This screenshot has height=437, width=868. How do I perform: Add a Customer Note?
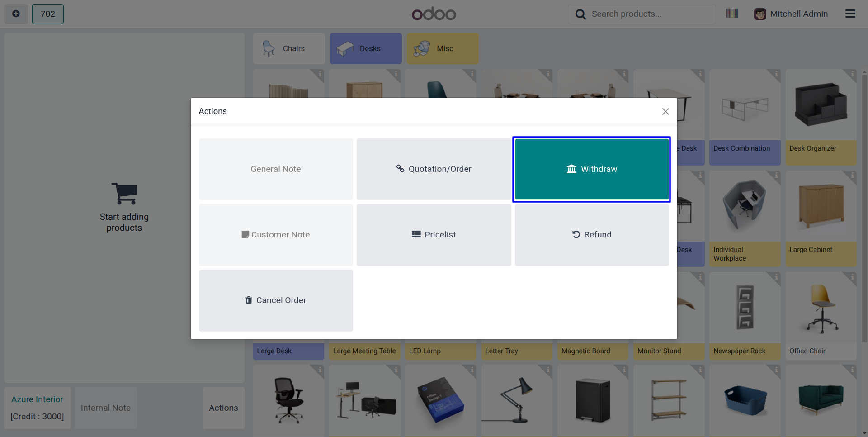[276, 235]
